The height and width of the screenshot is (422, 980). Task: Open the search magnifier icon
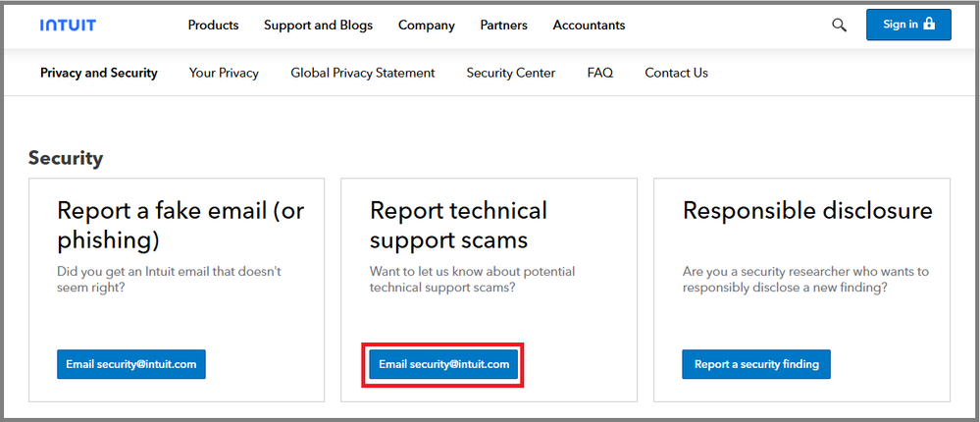click(x=839, y=26)
